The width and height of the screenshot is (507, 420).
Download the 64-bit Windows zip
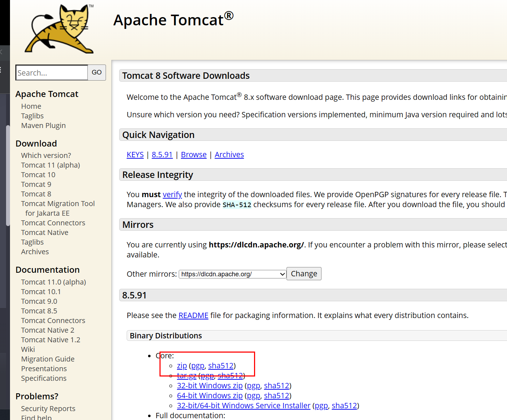click(210, 396)
